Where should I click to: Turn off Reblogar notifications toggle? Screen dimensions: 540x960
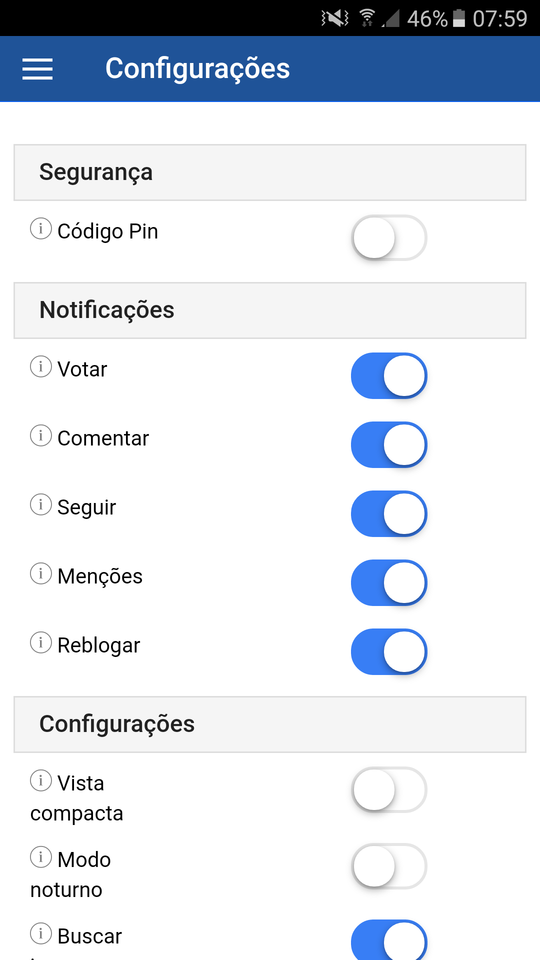tap(389, 651)
